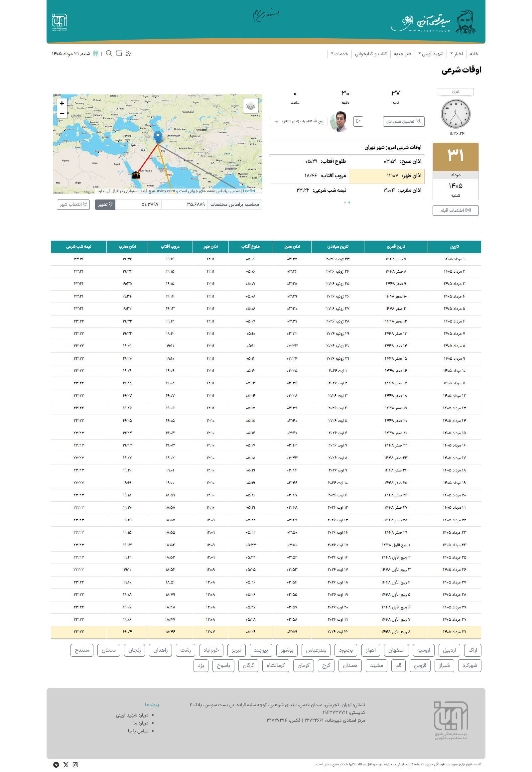Select the اصفهان city button

[x=396, y=650]
